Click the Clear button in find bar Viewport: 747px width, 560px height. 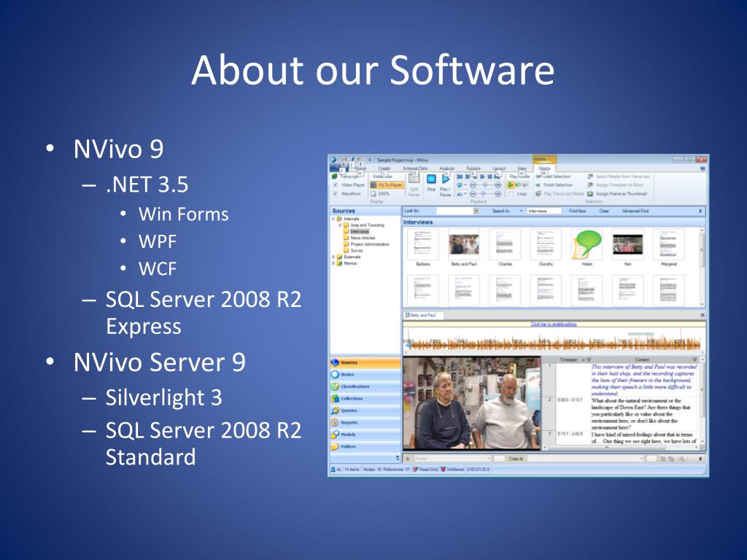click(604, 211)
